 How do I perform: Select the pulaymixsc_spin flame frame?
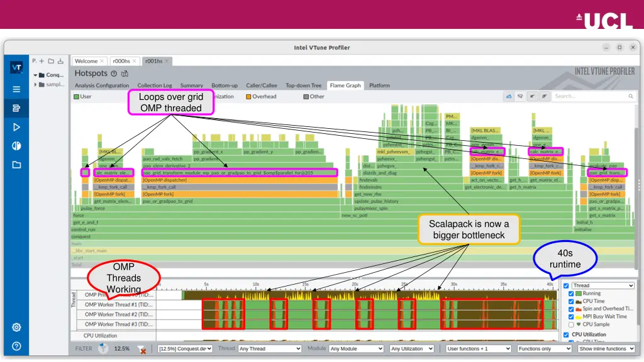(x=462, y=209)
